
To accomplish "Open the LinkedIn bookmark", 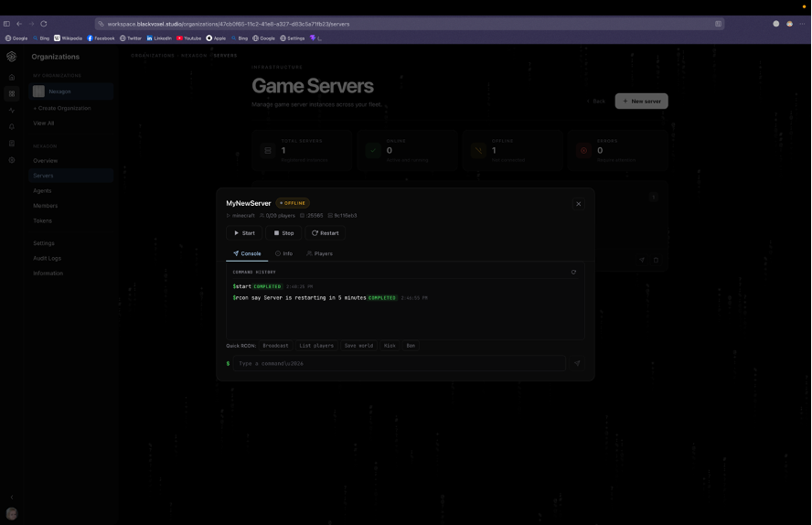I will 159,38.
